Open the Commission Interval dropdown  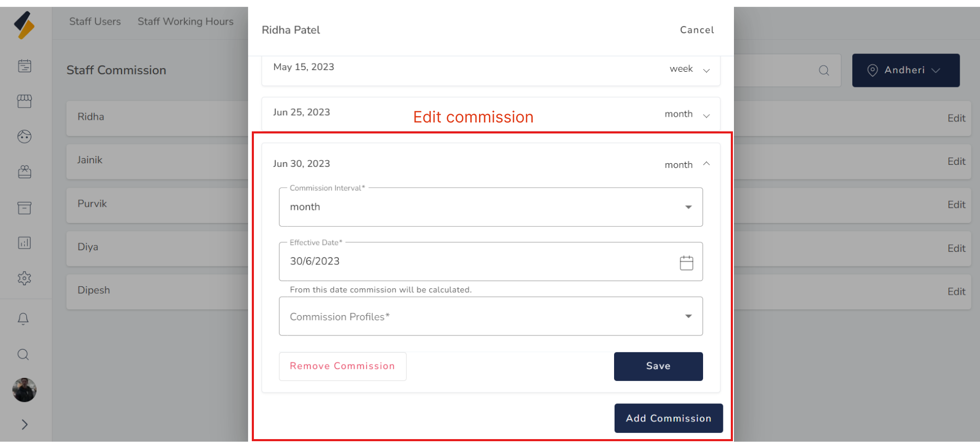point(491,207)
